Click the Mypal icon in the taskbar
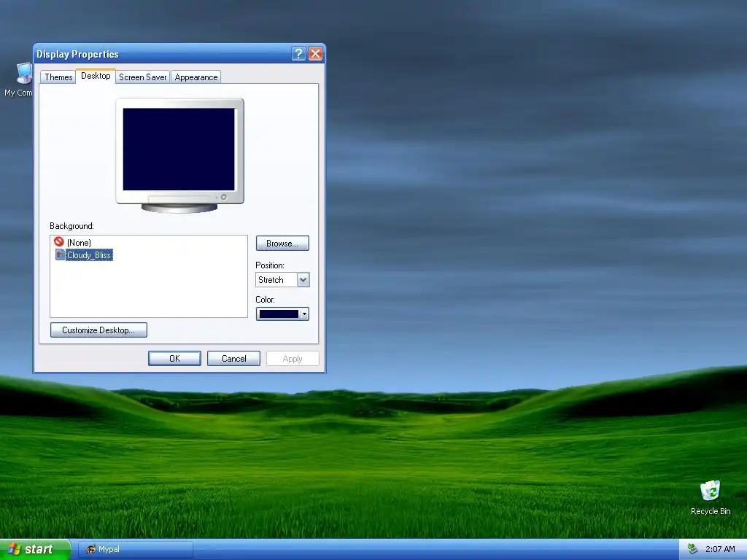This screenshot has height=560, width=747. [91, 549]
